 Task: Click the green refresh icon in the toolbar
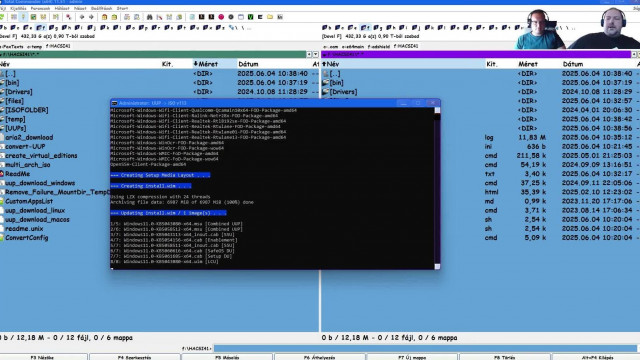2,17
